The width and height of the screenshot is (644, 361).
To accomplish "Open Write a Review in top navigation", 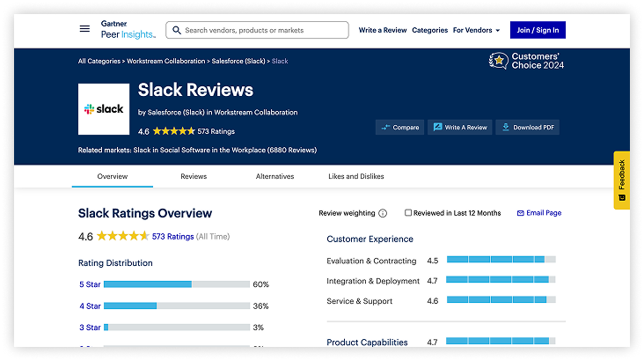I will [383, 30].
